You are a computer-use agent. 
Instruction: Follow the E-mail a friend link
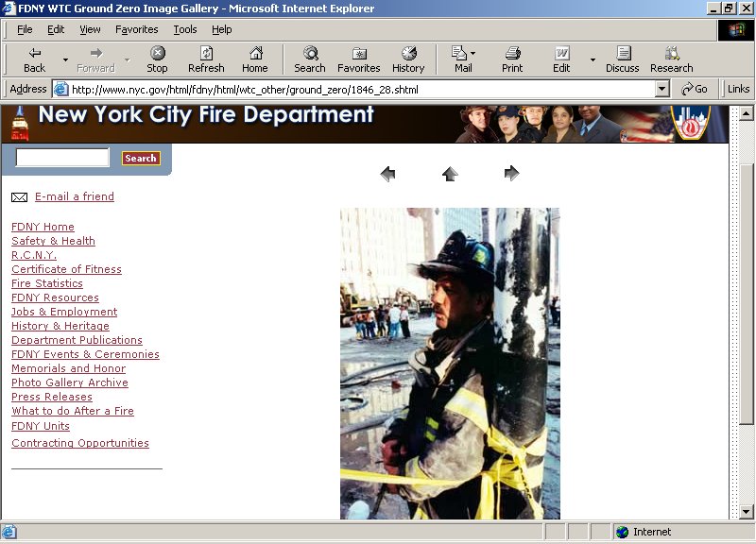74,196
